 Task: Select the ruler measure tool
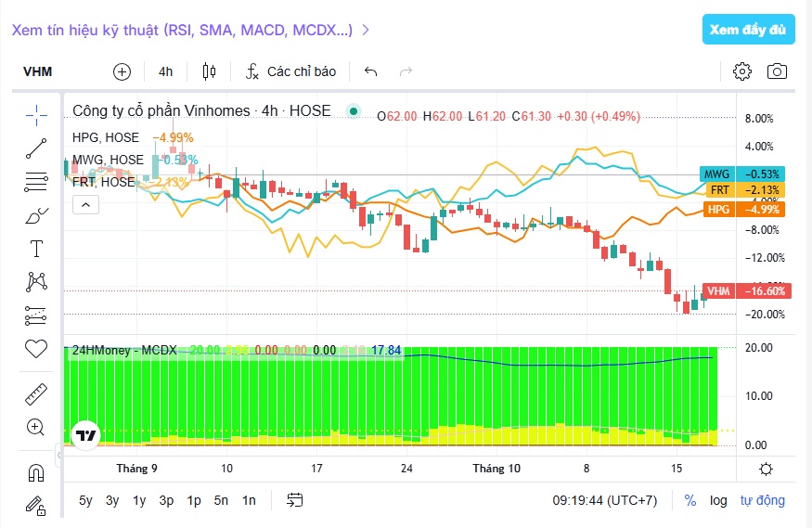pos(36,394)
